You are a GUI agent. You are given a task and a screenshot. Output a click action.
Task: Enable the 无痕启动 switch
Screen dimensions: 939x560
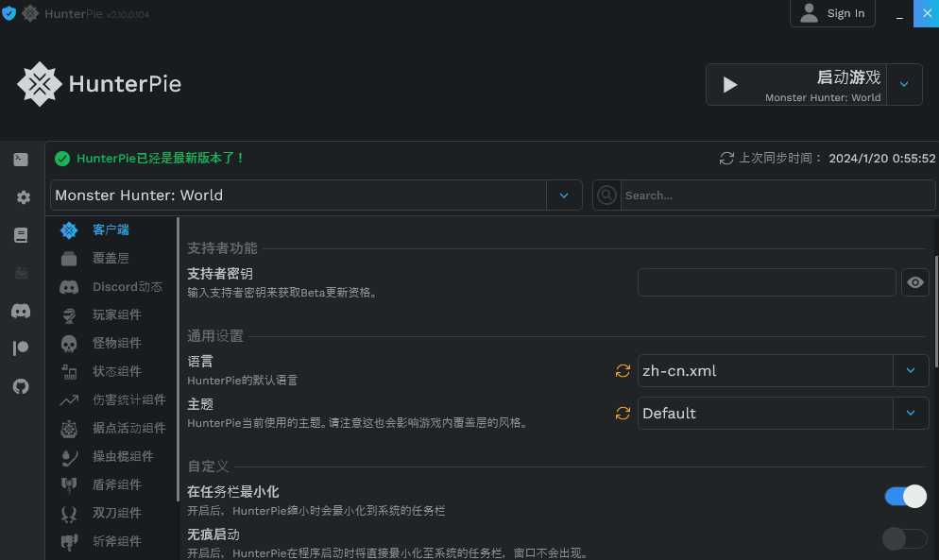pyautogui.click(x=904, y=538)
